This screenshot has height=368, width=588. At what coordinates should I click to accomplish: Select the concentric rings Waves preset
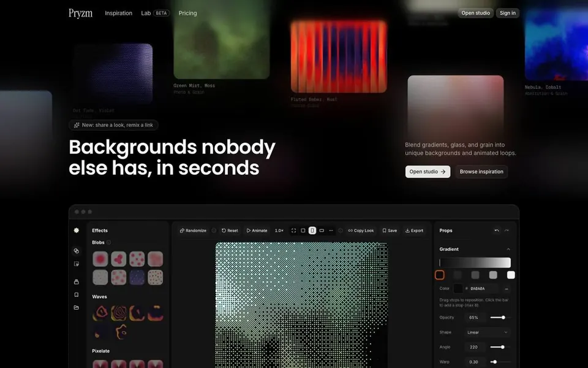tap(118, 313)
